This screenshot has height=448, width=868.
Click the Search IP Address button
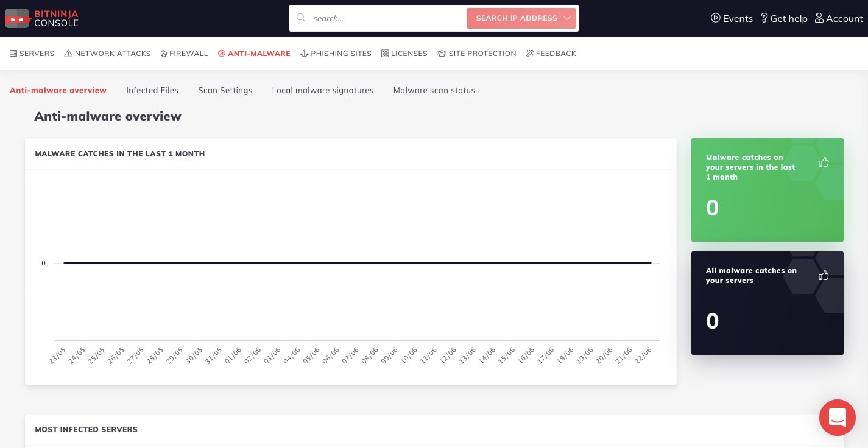[x=521, y=18]
